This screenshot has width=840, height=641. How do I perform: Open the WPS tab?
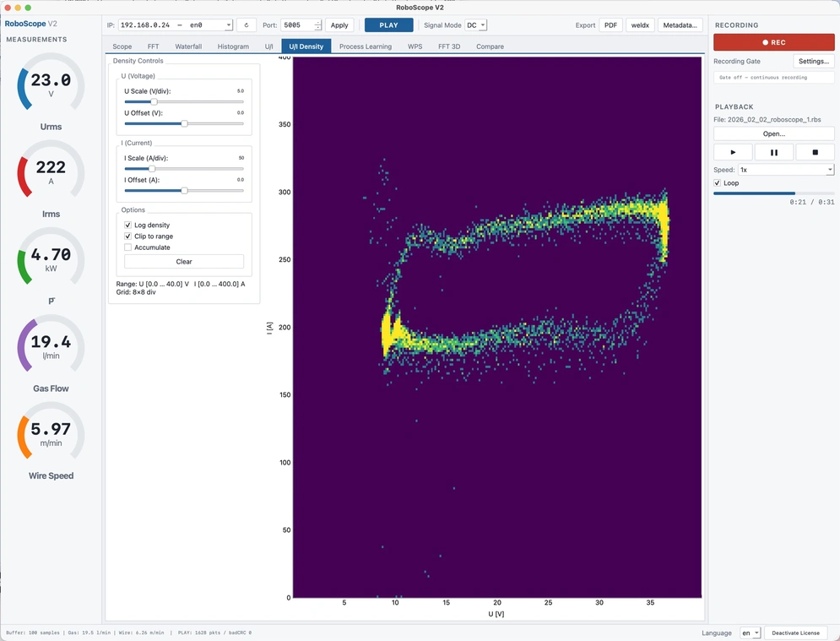pyautogui.click(x=415, y=46)
